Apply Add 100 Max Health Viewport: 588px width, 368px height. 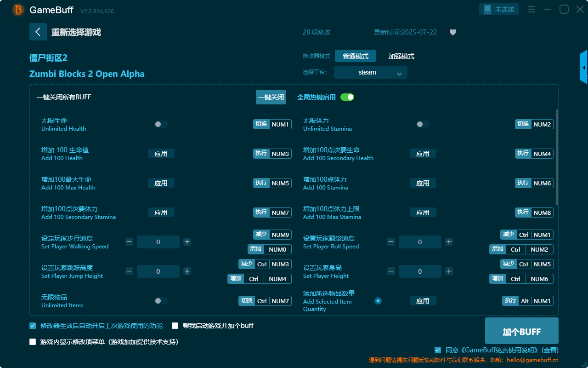[161, 183]
